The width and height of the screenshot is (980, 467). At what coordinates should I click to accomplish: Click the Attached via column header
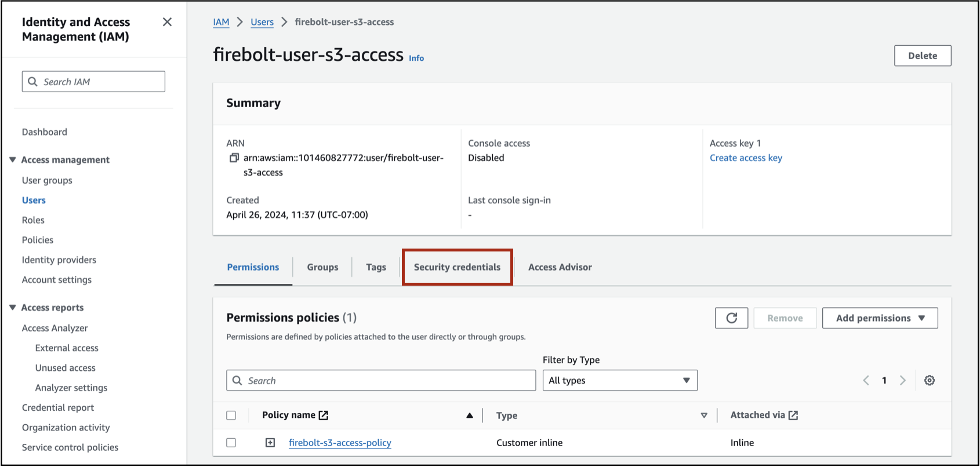(x=757, y=415)
